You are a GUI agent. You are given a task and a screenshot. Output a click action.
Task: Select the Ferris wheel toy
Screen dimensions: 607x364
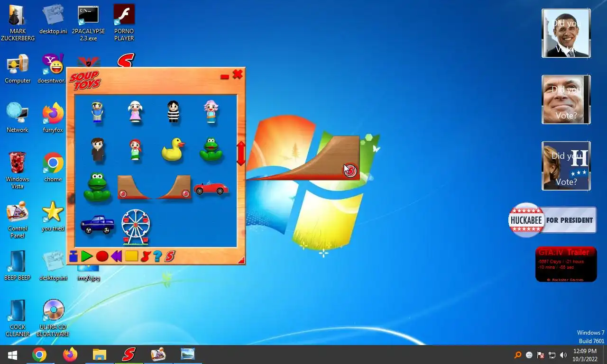(x=136, y=227)
